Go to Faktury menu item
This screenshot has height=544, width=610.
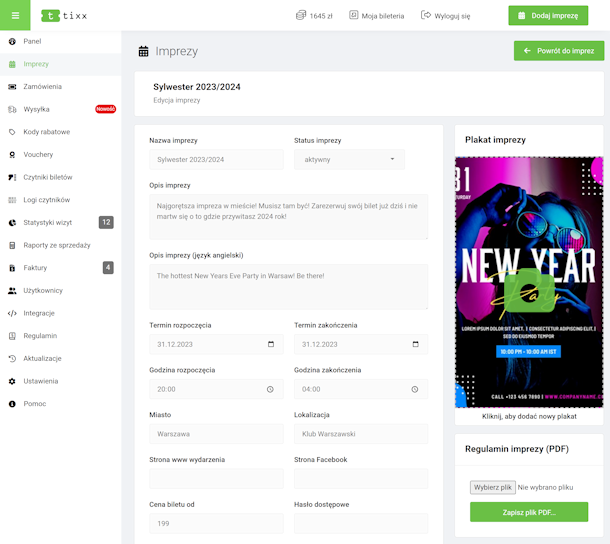[35, 268]
